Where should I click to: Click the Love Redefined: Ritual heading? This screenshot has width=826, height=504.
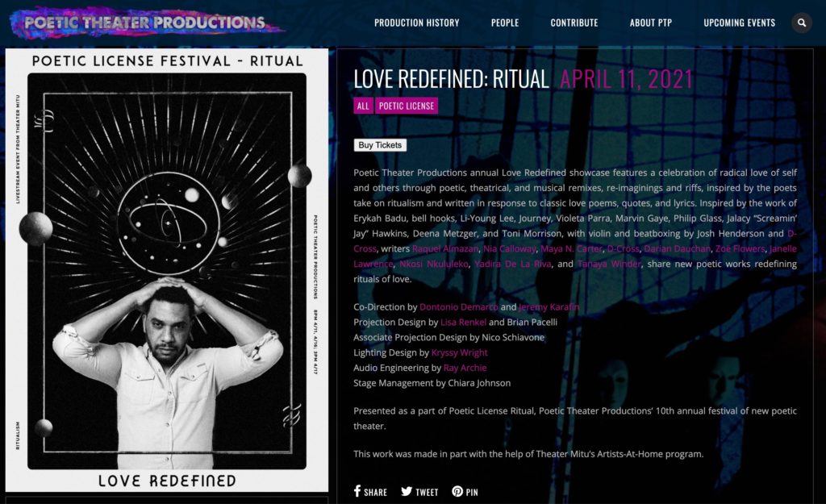click(x=451, y=79)
